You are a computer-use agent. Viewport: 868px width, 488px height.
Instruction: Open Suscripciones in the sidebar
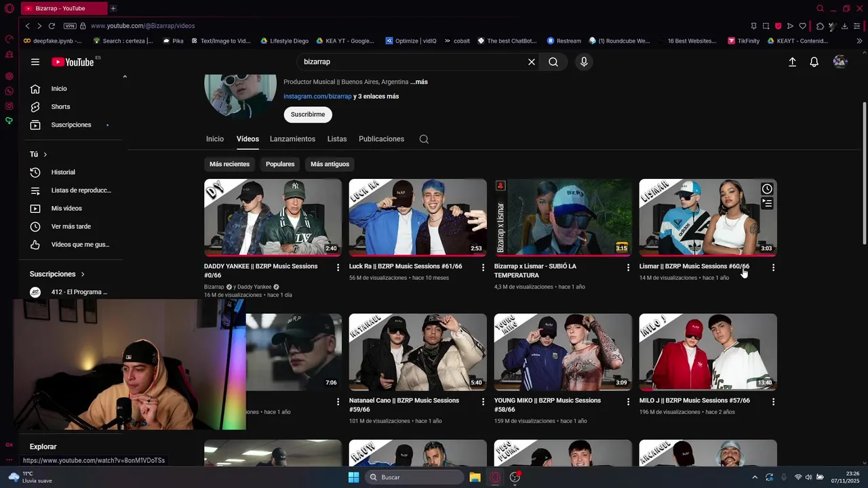(x=71, y=125)
